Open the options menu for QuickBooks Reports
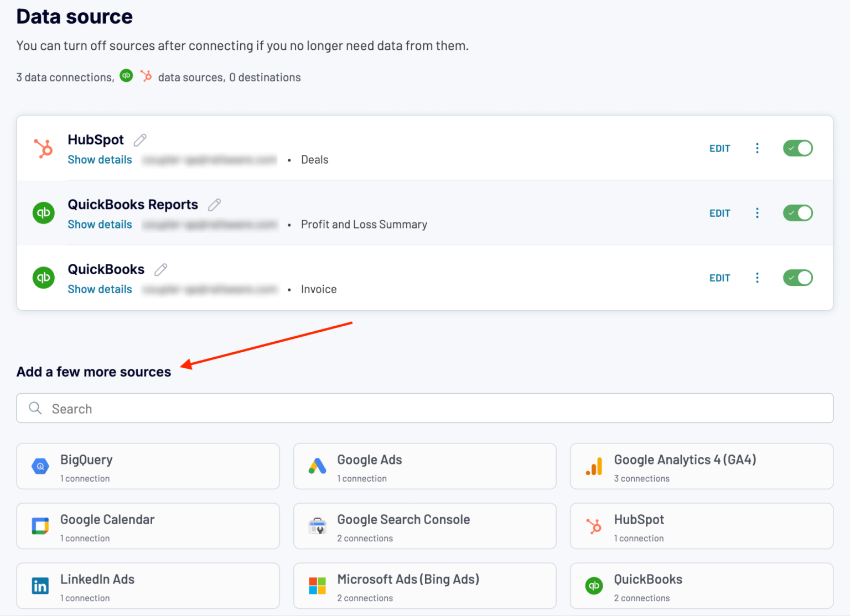850x616 pixels. (757, 213)
